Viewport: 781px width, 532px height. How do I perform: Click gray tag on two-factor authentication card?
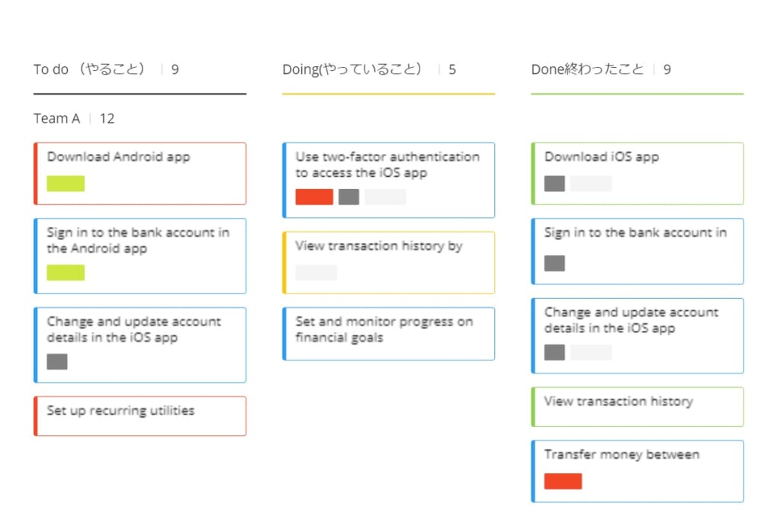pyautogui.click(x=349, y=197)
